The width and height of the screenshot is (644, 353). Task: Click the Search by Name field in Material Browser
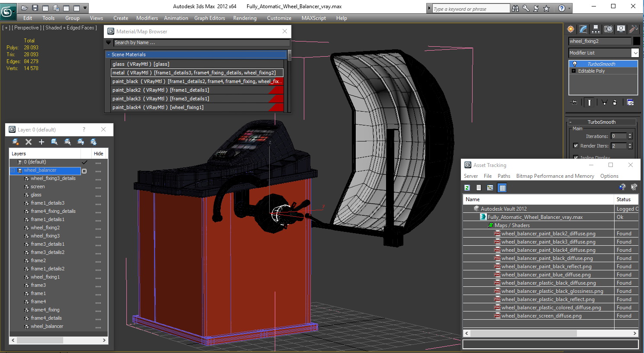pyautogui.click(x=202, y=43)
